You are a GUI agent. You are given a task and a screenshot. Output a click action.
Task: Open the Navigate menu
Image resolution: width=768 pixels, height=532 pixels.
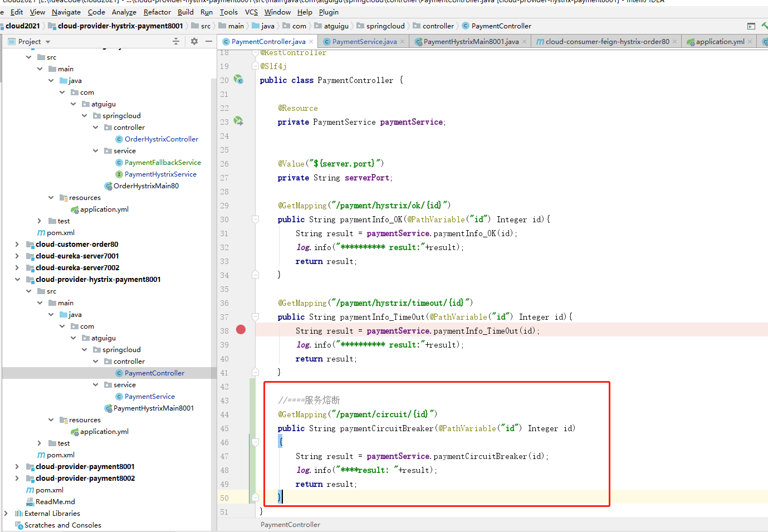click(x=66, y=12)
